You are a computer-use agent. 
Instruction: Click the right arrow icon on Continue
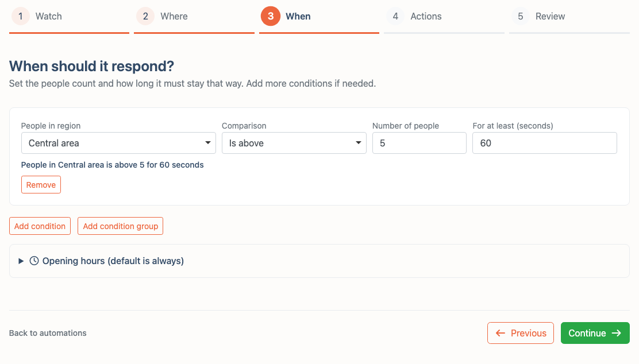click(x=617, y=333)
